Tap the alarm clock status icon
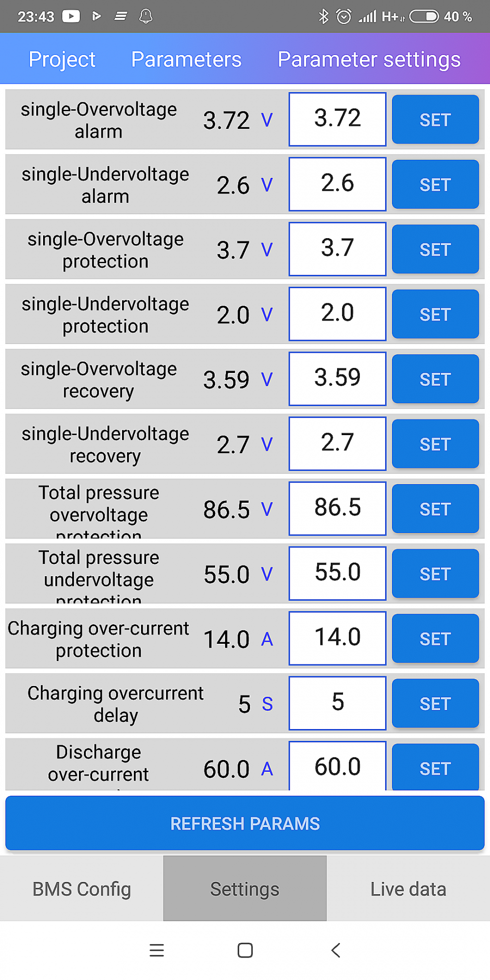Image resolution: width=490 pixels, height=980 pixels. pos(344,16)
